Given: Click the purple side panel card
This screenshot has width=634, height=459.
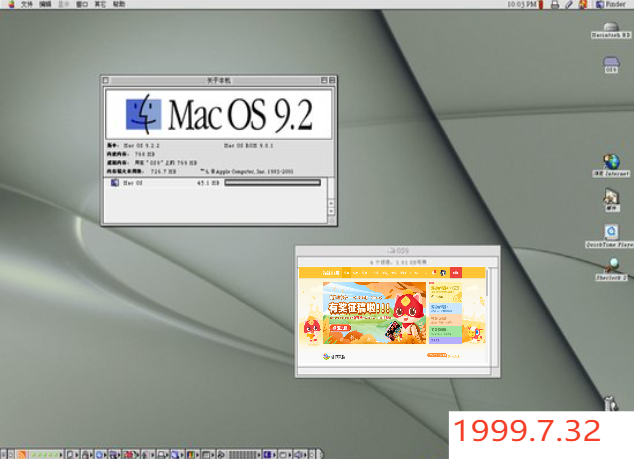Looking at the screenshot, I should [x=445, y=341].
